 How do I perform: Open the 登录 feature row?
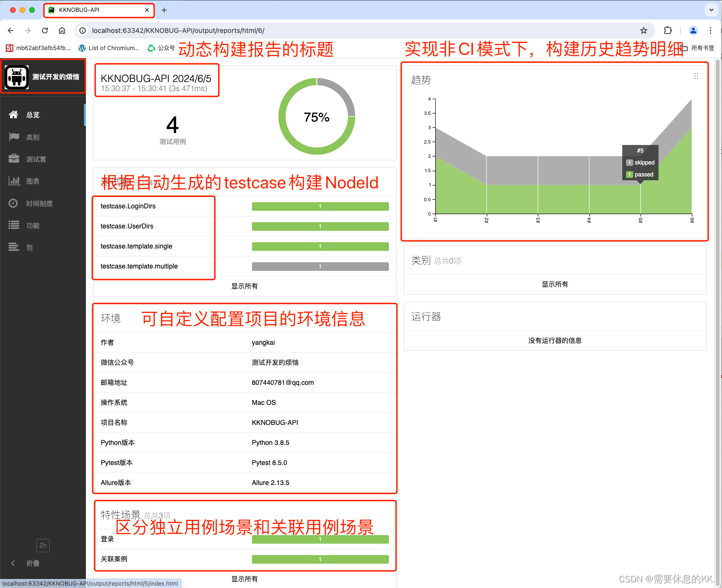point(244,539)
